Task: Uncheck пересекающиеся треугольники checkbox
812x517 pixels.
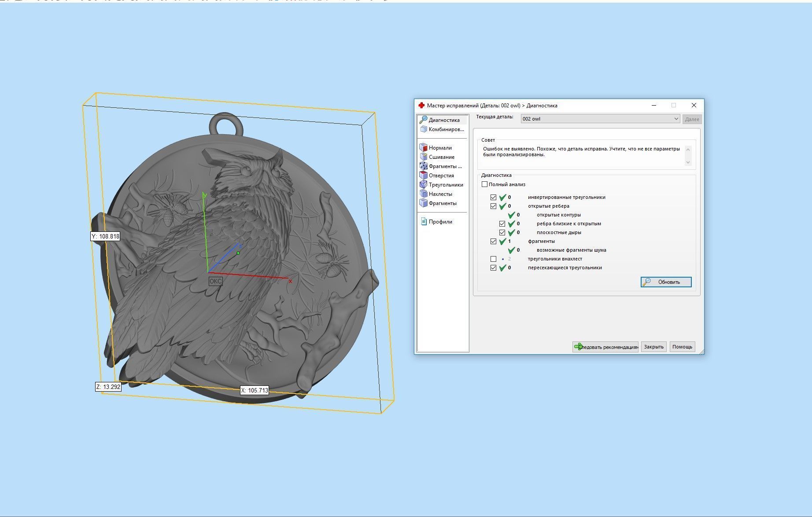Action: (x=493, y=268)
